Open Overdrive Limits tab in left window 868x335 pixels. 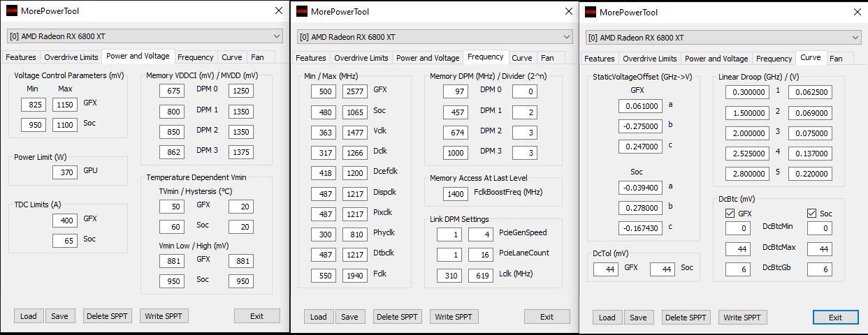coord(71,57)
